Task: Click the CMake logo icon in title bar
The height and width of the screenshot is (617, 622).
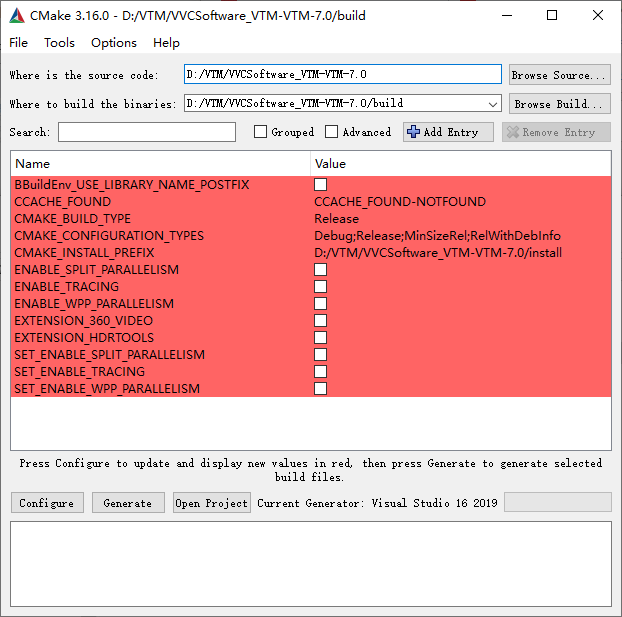Action: pos(17,15)
